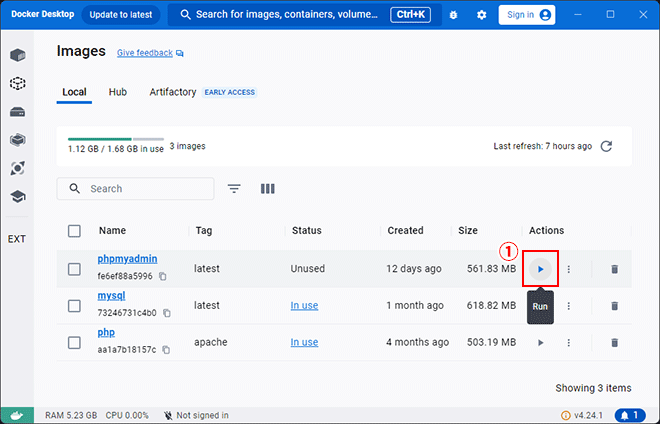Click the php In use link
The width and height of the screenshot is (660, 424).
tap(304, 342)
